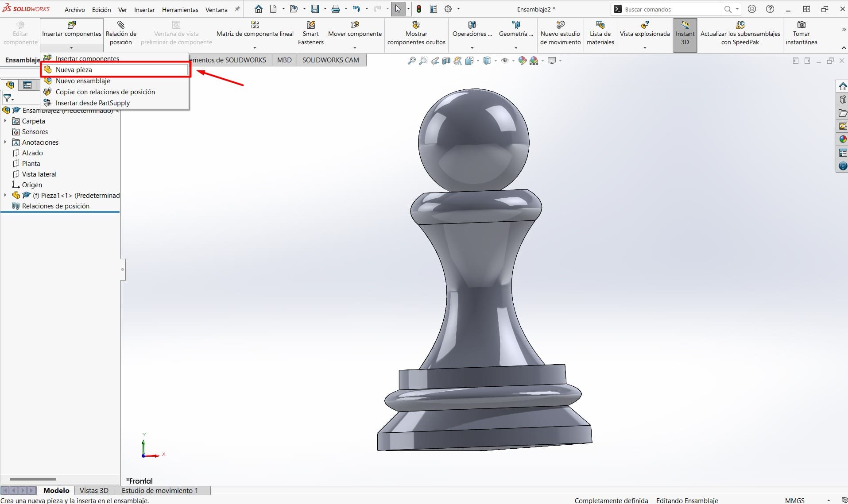This screenshot has width=848, height=504.
Task: Expand the Pieza1<1> component node
Action: pyautogui.click(x=5, y=195)
